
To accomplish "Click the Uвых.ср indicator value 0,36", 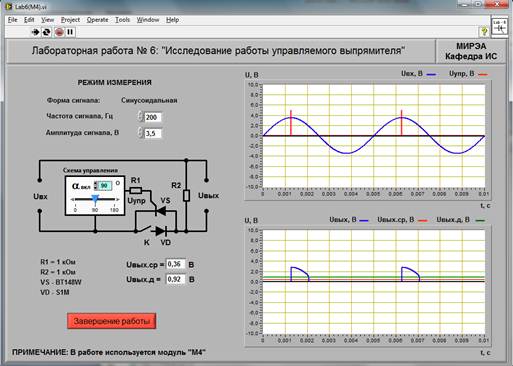I will [176, 264].
